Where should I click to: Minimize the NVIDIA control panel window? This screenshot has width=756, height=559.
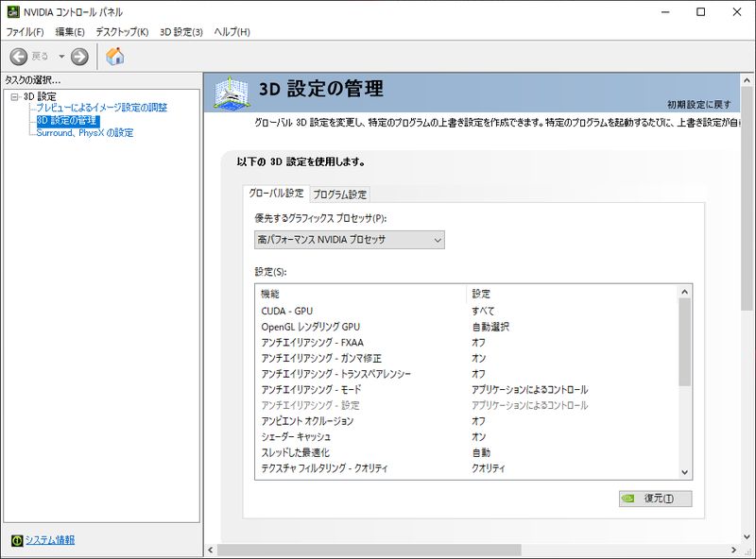(x=665, y=12)
